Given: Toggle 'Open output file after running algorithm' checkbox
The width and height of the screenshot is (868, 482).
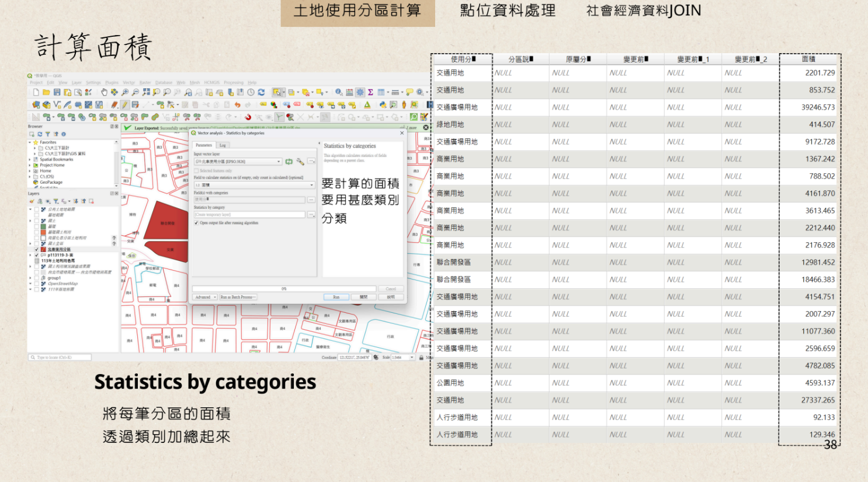Looking at the screenshot, I should (196, 223).
